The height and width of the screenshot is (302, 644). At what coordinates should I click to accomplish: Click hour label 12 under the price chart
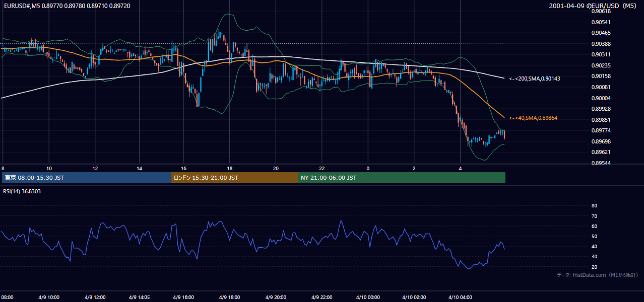click(95, 168)
